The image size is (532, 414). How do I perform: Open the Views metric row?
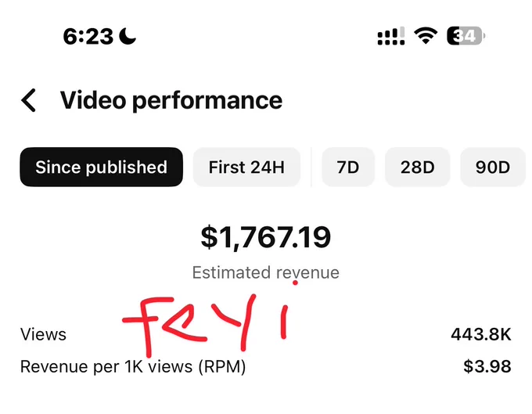coord(266,334)
